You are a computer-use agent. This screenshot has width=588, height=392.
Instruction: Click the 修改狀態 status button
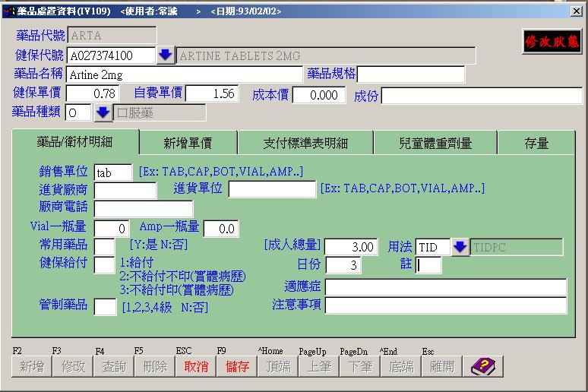pyautogui.click(x=552, y=43)
